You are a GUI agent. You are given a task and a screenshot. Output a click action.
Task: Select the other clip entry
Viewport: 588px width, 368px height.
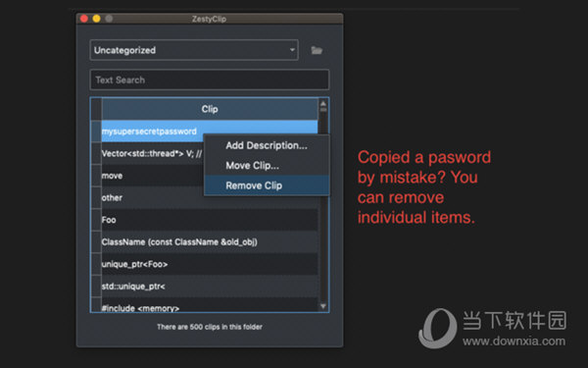[152, 197]
